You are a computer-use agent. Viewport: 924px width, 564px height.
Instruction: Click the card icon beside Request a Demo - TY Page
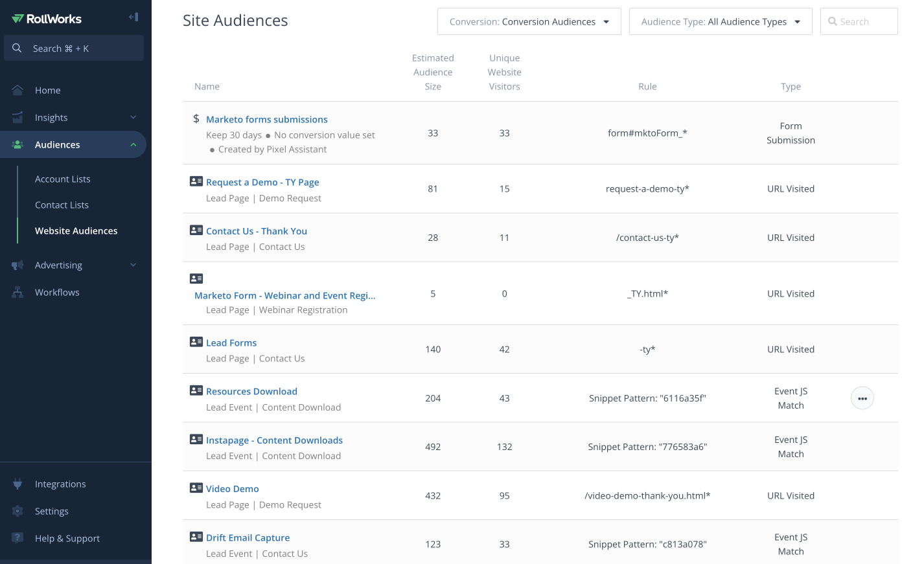[196, 181]
